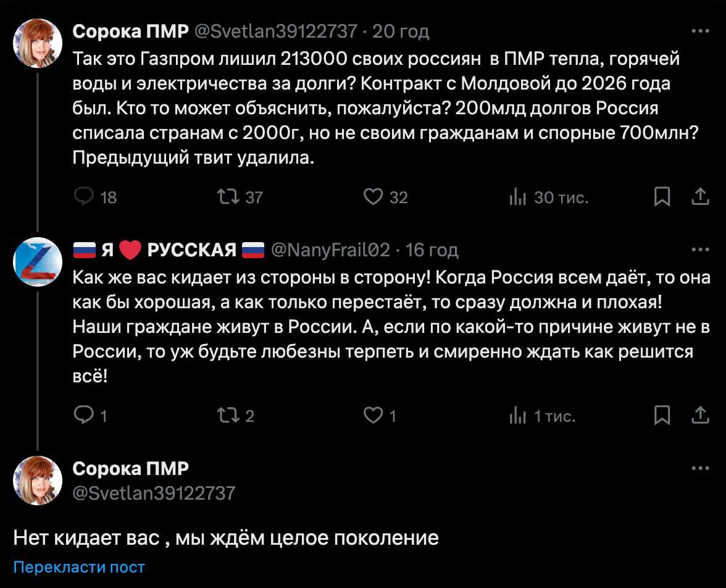Screen dimensions: 726x588
Task: Like the Я РУССКАЯ tweet
Action: tap(373, 416)
